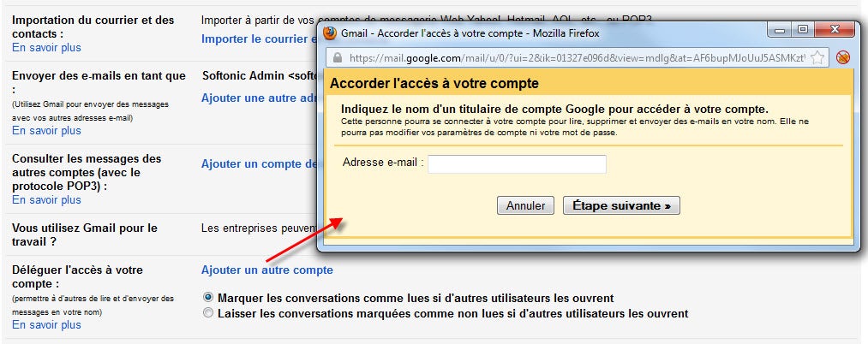
Task: Click the padlock icon in address bar
Action: pyautogui.click(x=338, y=57)
